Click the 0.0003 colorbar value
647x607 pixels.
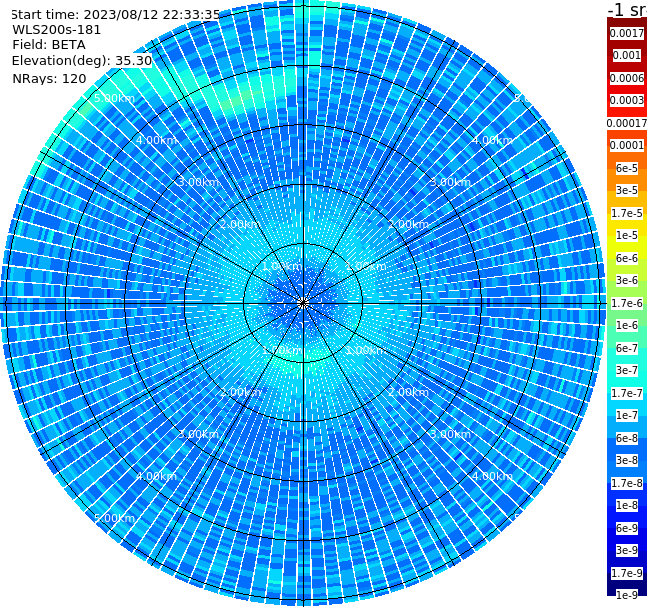pyautogui.click(x=627, y=100)
